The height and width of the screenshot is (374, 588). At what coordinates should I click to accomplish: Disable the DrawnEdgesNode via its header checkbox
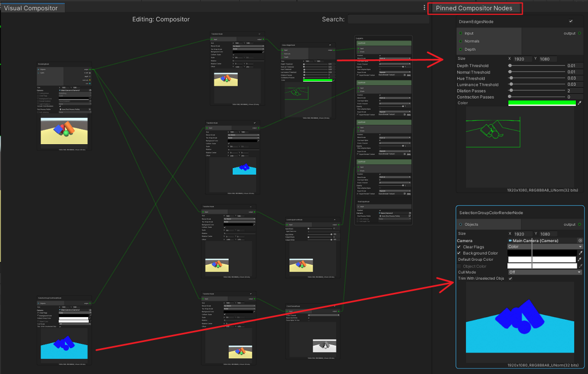pos(571,21)
